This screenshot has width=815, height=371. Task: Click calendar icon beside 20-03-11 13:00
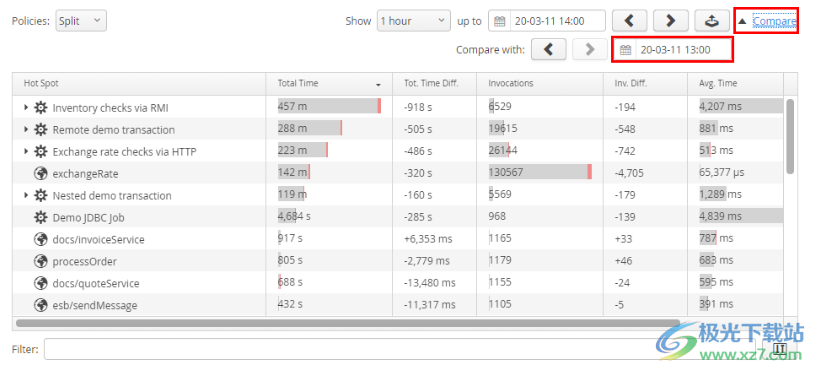point(626,50)
